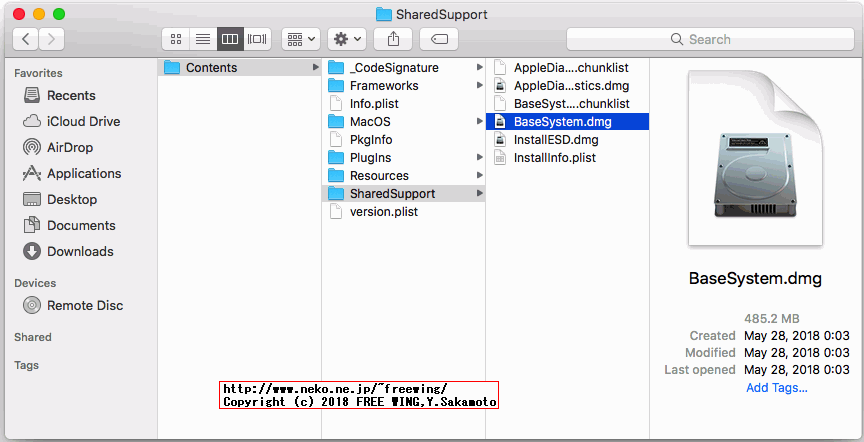The height and width of the screenshot is (442, 864).
Task: Click the Search field
Action: tap(708, 39)
